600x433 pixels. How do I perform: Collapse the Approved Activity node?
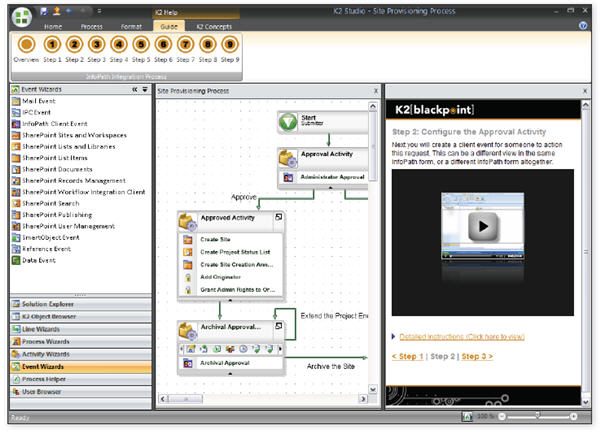[278, 217]
